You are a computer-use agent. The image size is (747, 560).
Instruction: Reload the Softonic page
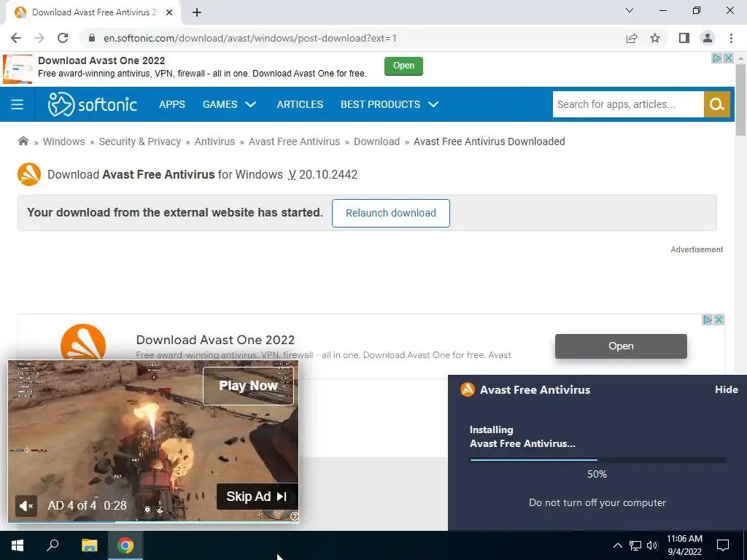[63, 38]
